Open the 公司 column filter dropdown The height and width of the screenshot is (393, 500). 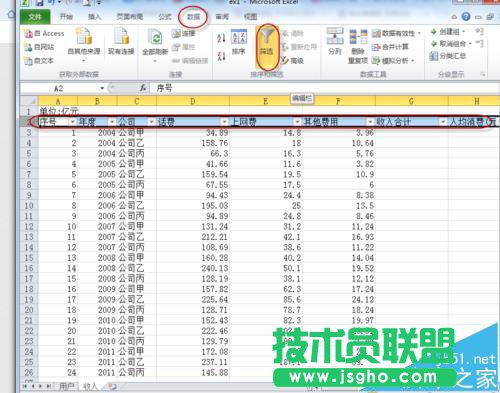click(x=151, y=122)
